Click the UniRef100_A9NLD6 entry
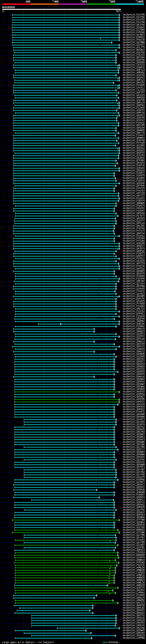 (x=133, y=567)
